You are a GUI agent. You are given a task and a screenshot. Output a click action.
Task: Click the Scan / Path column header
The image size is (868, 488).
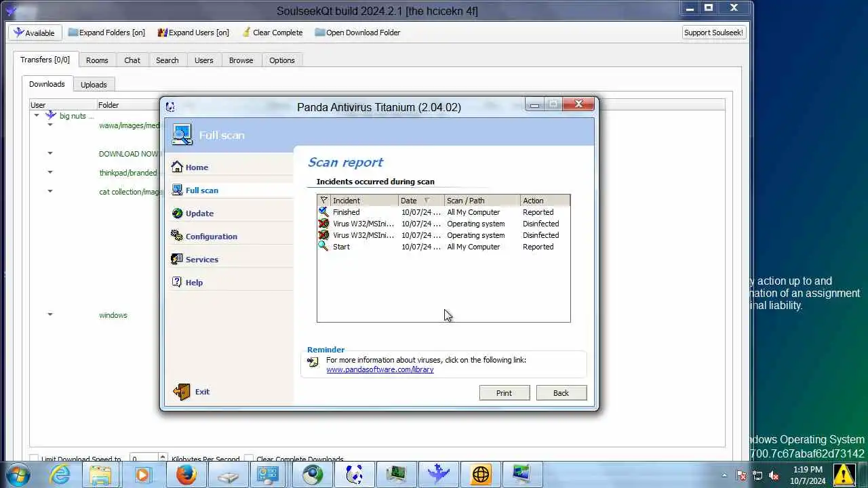pos(481,201)
